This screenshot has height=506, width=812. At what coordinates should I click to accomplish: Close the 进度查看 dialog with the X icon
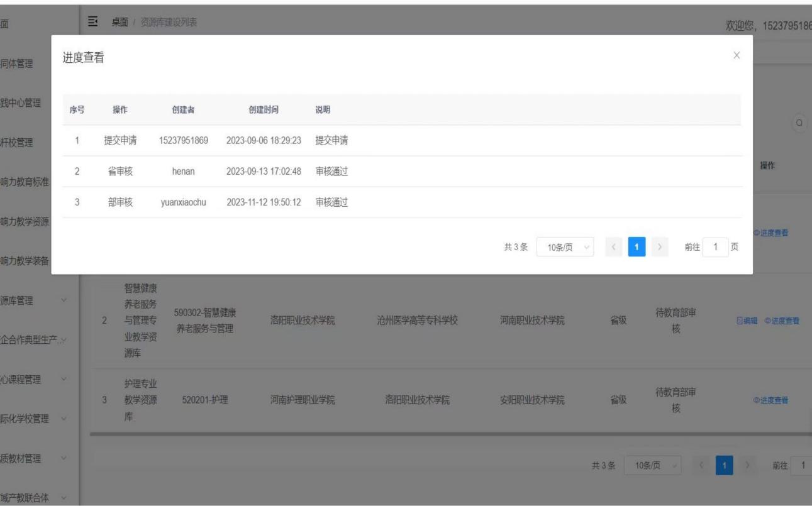737,56
